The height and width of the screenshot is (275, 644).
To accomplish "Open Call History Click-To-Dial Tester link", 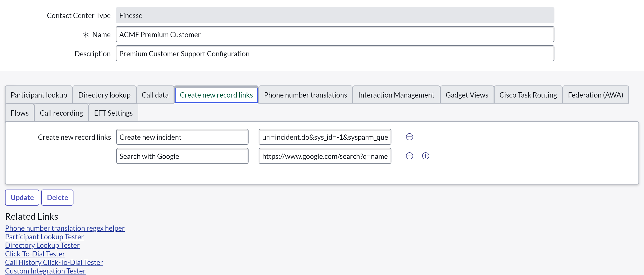I will [x=54, y=262].
